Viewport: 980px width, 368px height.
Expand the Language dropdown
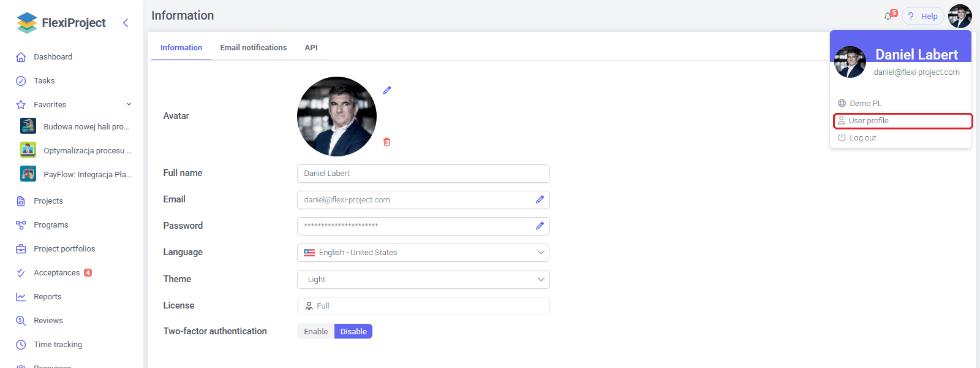coord(423,252)
